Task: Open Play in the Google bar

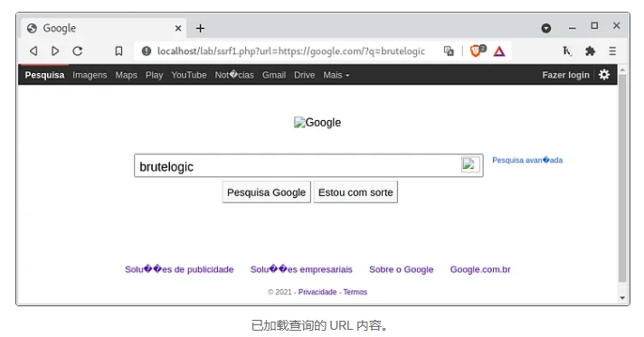Action: click(154, 75)
